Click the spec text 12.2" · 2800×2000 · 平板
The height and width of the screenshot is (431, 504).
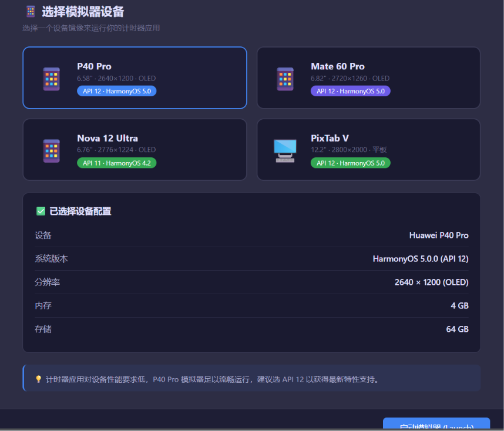pos(349,150)
